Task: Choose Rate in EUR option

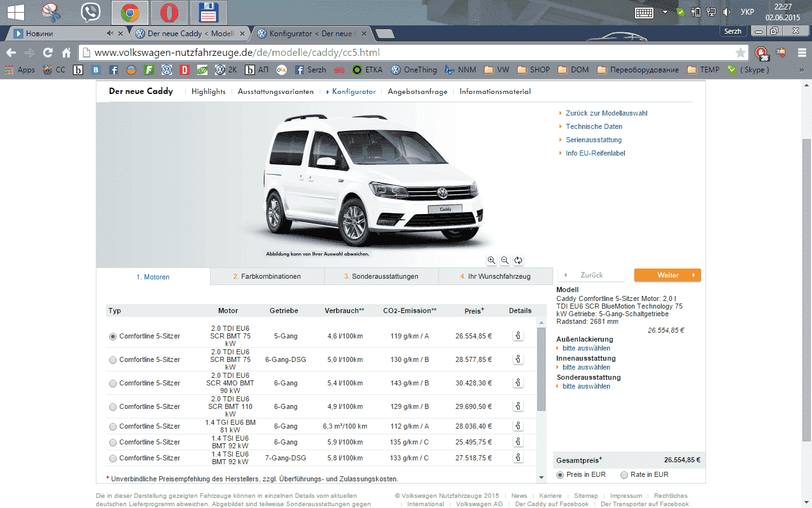Action: [x=624, y=475]
